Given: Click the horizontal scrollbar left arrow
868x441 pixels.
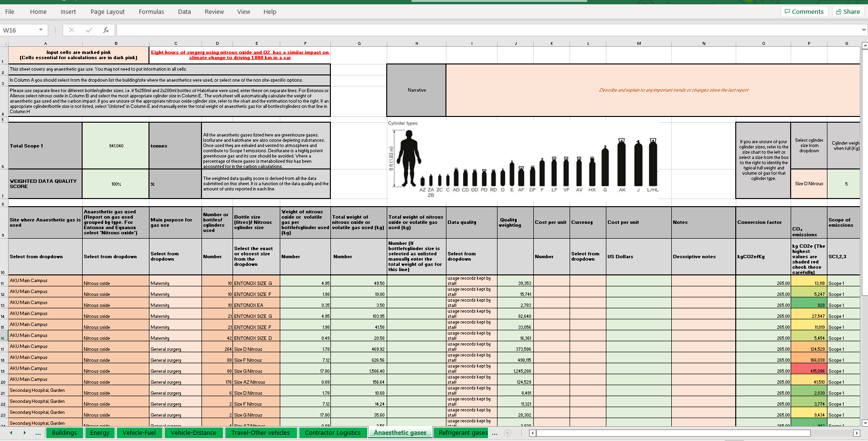Looking at the screenshot, I should click(x=532, y=433).
